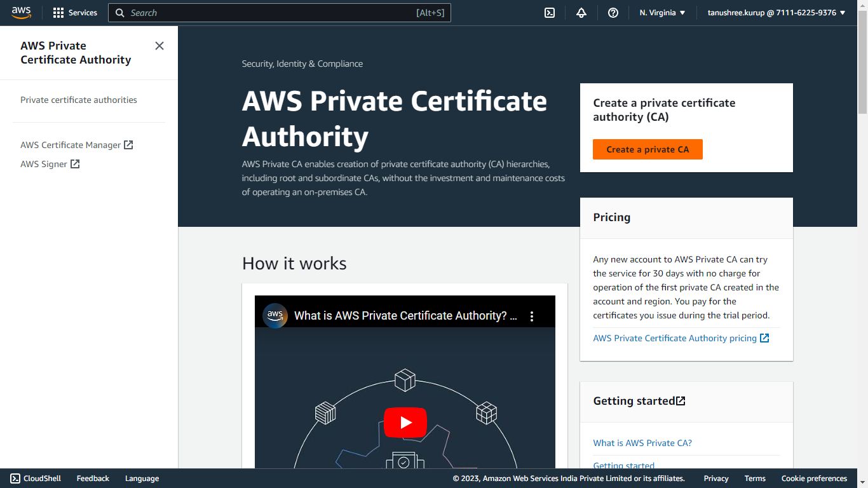The height and width of the screenshot is (488, 868).
Task: Open the Services grid menu
Action: 75,13
